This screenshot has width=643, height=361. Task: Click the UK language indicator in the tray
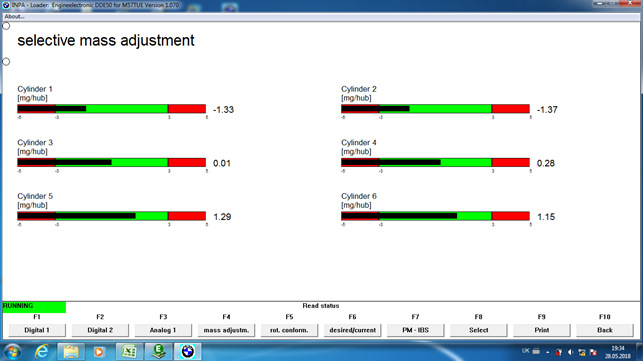[x=525, y=351]
